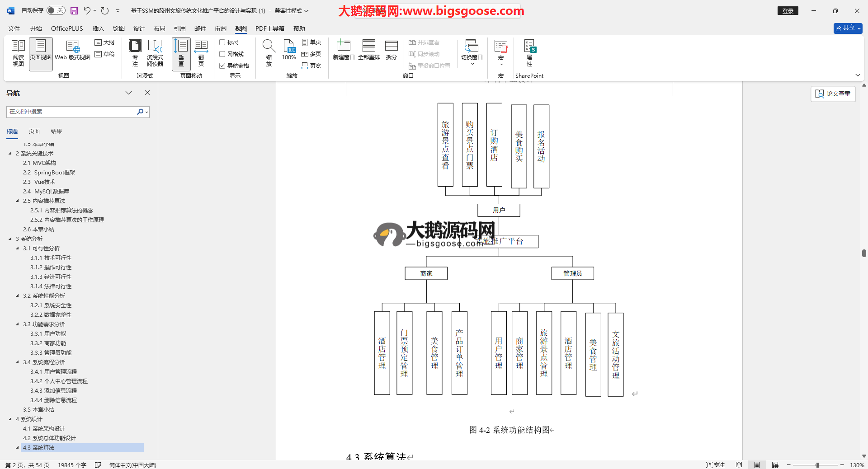The height and width of the screenshot is (469, 868).
Task: Collapse the '3 系统分析' heading
Action: (x=10, y=239)
